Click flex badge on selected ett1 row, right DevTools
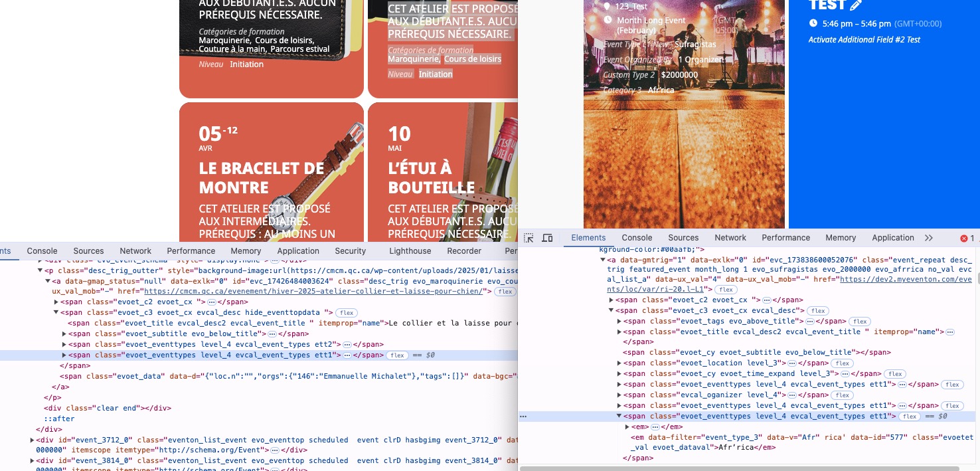The height and width of the screenshot is (471, 980). coord(909,417)
